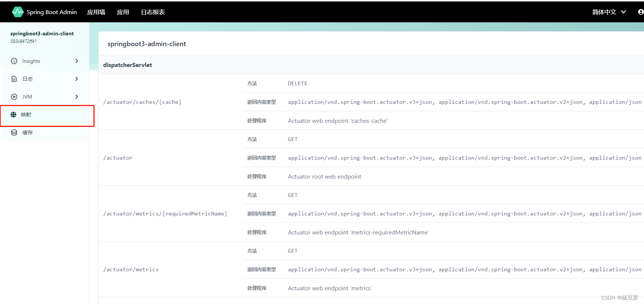Select the Insights sidebar label
This screenshot has height=304, width=644.
31,61
